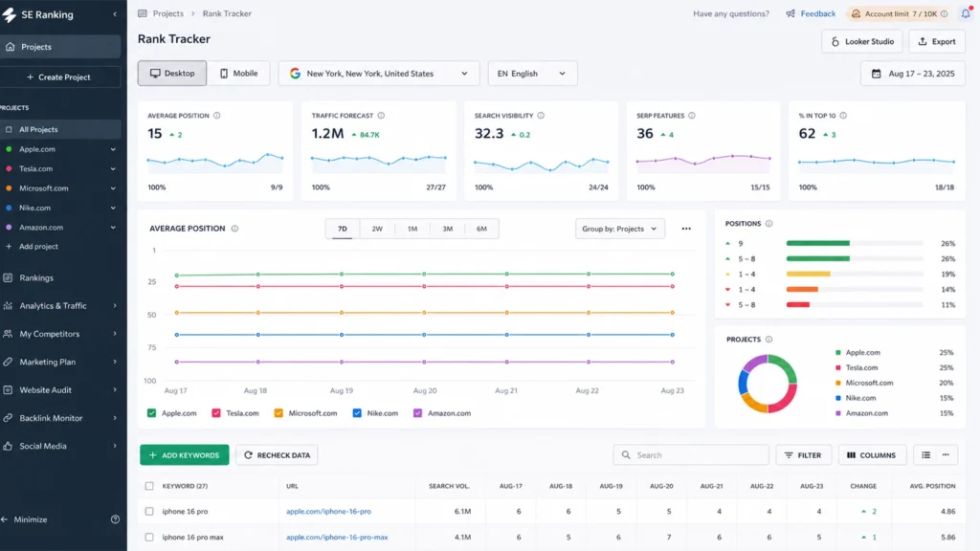
Task: Open the notifications bell icon
Action: point(966,13)
